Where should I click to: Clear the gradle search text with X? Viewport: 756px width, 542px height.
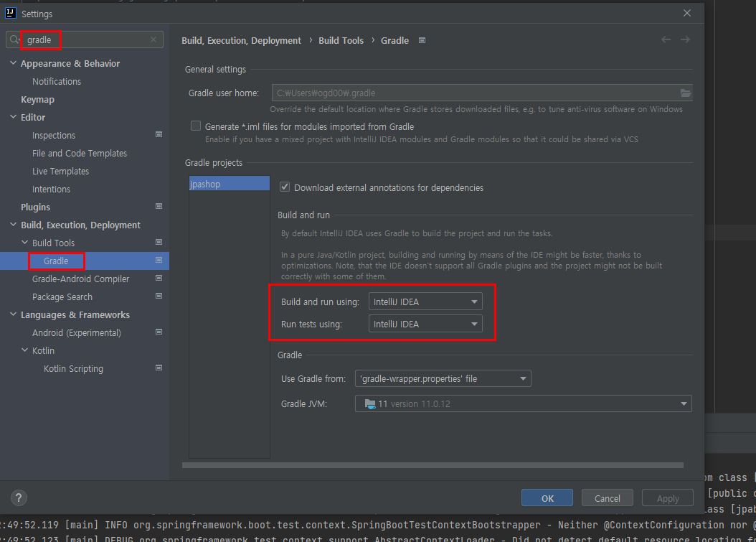(x=153, y=39)
